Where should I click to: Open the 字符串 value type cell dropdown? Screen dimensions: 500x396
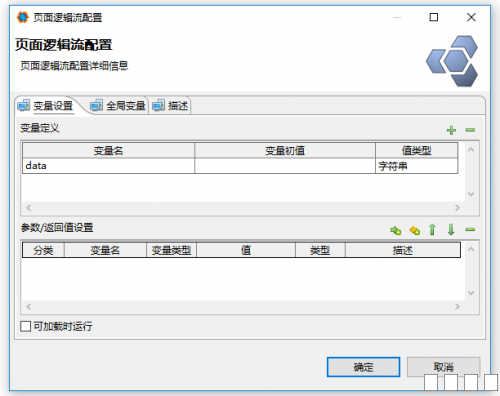pos(417,166)
